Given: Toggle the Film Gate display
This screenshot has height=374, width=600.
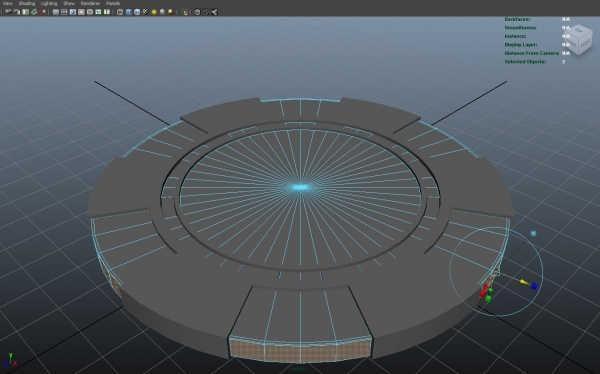Looking at the screenshot, I should (64, 12).
